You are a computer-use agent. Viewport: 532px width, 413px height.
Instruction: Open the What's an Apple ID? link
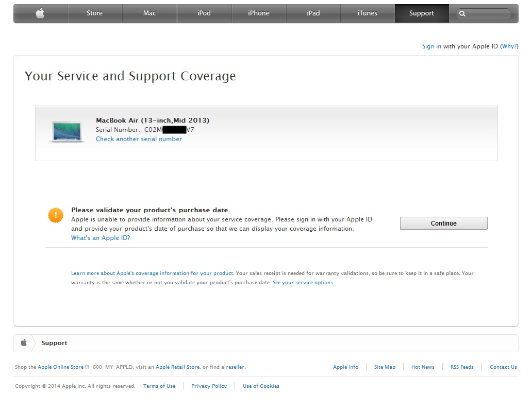(x=101, y=238)
